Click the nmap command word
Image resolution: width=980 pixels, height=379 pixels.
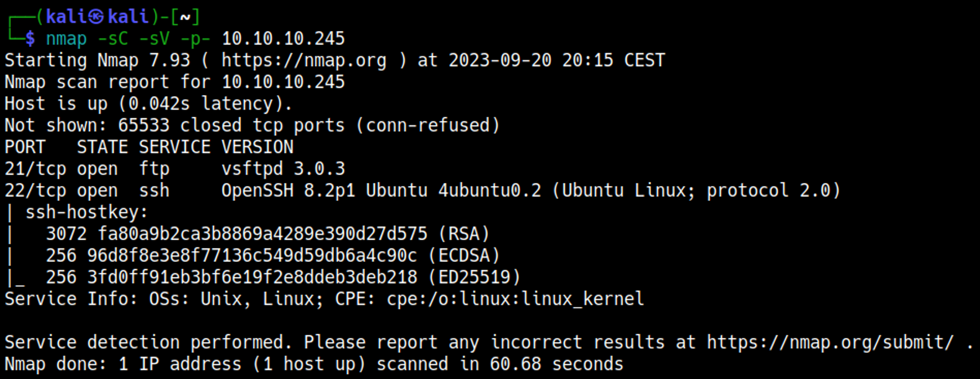pos(66,39)
